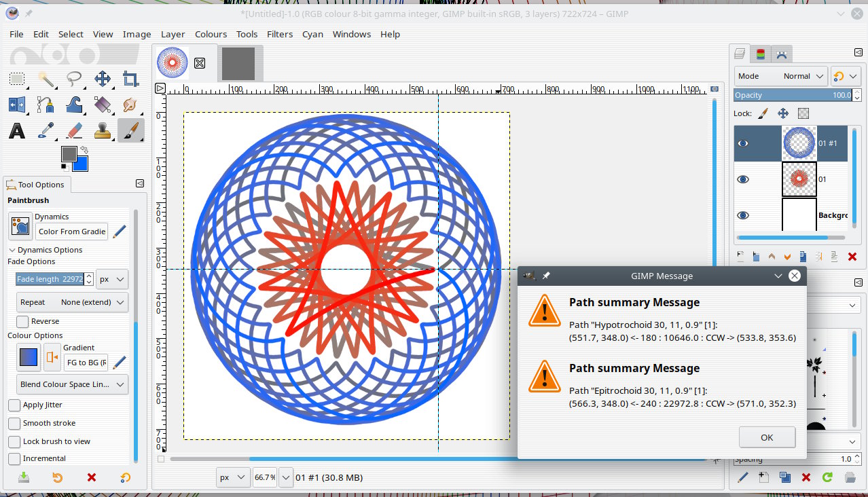This screenshot has width=868, height=497.
Task: Choose the Eraser tool
Action: coord(74,130)
